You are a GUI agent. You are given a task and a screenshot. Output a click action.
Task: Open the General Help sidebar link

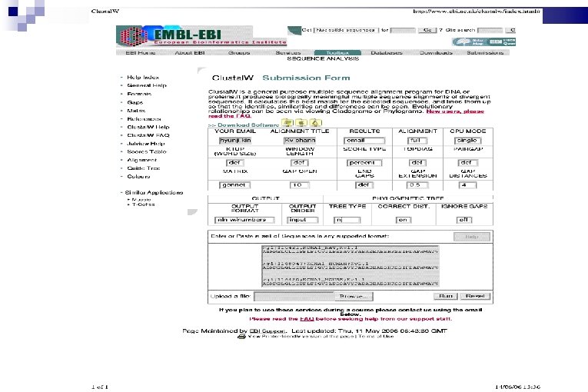pos(147,85)
